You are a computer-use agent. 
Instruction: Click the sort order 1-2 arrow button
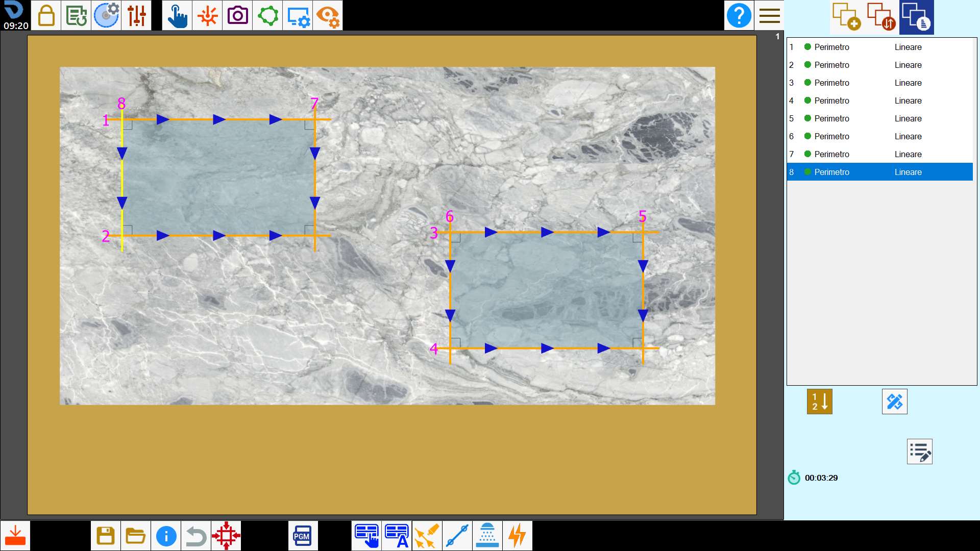tap(819, 402)
